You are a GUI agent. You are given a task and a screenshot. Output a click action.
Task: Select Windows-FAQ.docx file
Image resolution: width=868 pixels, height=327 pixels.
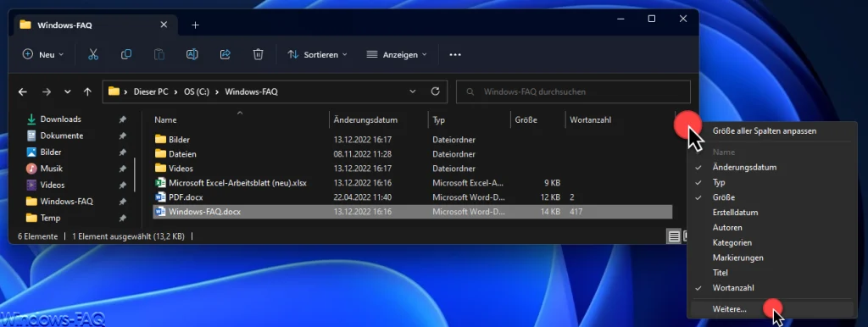(413, 211)
